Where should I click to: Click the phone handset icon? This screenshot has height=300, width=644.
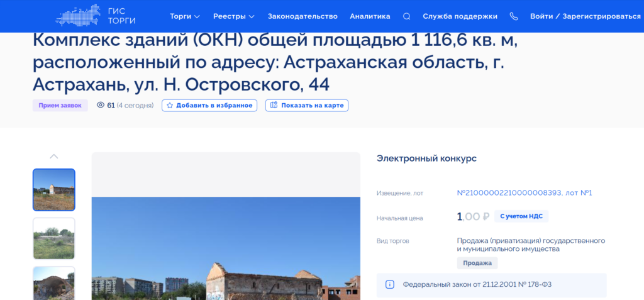pos(514,16)
